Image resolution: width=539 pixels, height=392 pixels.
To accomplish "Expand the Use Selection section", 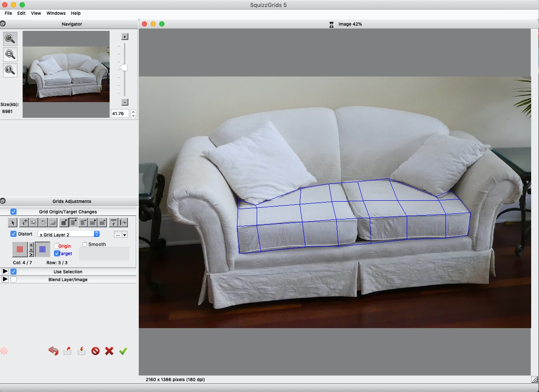I will (x=5, y=272).
